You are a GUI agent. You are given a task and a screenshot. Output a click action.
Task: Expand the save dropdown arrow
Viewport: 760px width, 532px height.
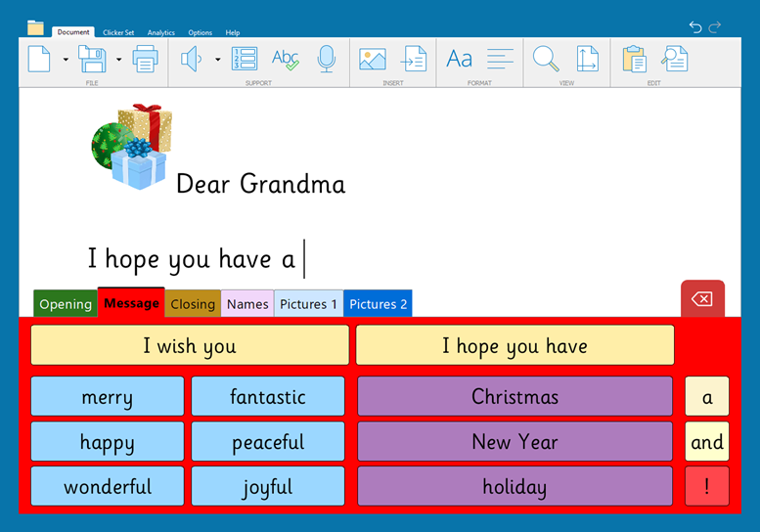pos(118,60)
